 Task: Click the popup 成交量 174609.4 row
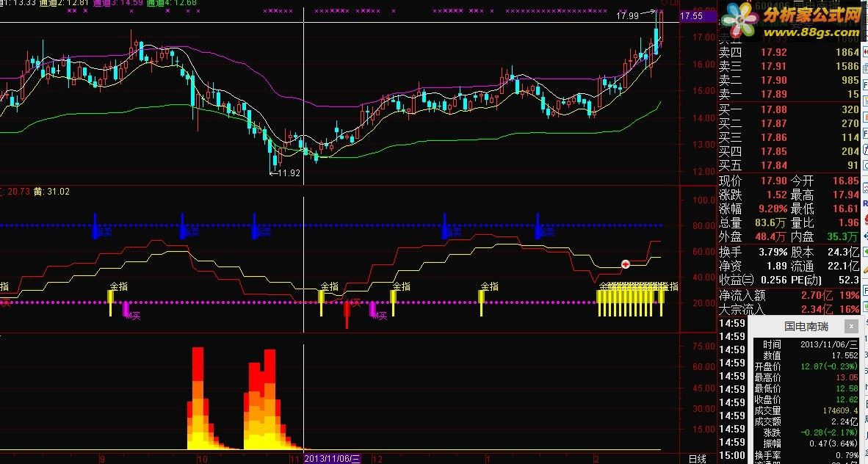click(806, 411)
